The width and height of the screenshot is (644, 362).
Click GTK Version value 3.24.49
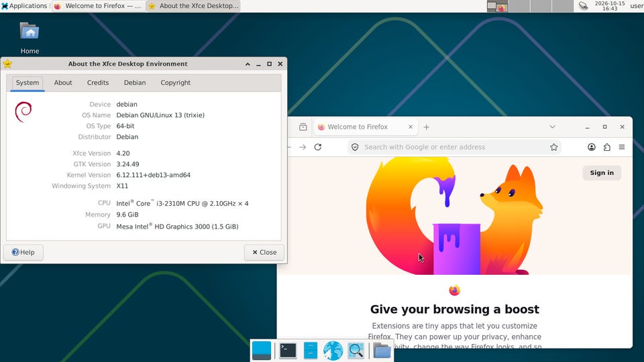127,164
